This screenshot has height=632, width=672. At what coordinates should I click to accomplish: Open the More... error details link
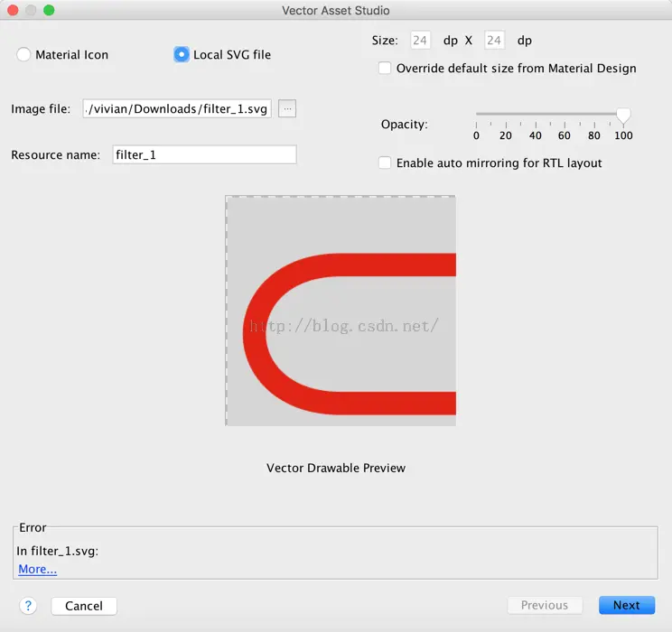[x=37, y=569]
